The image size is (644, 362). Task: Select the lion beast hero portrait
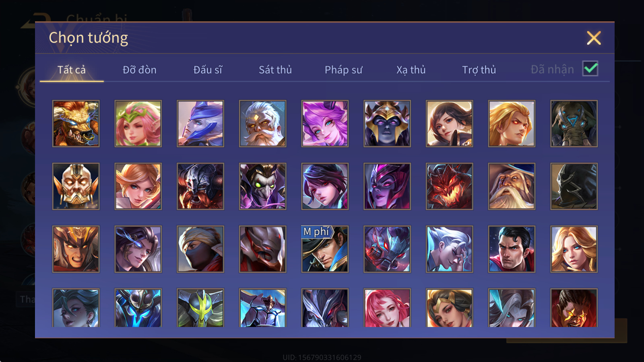[x=76, y=123]
